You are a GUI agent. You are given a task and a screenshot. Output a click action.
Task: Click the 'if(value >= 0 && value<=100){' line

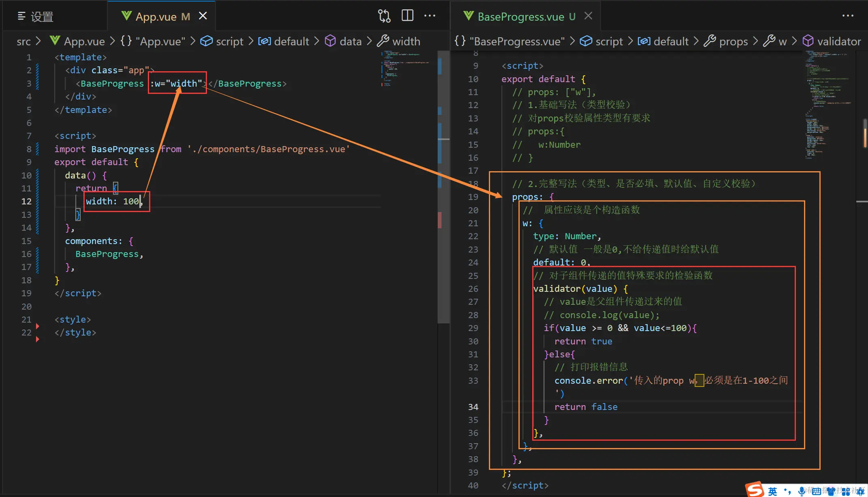coord(620,328)
